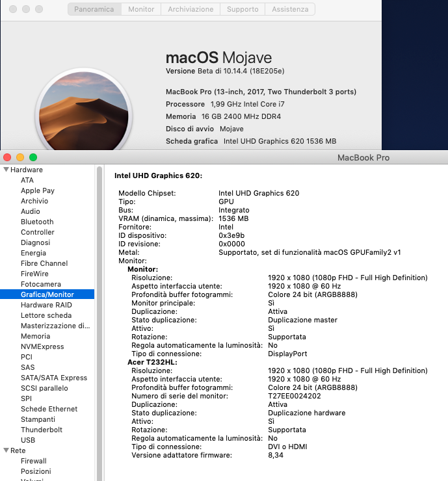The height and width of the screenshot is (481, 448).
Task: Close the System Report window with red button
Action: point(7,157)
